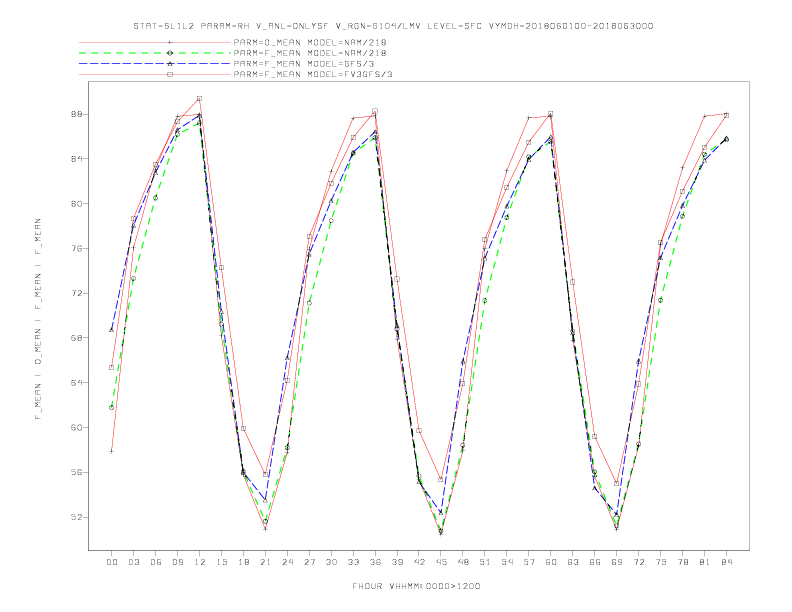Click the x-axis tick label 48
The width and height of the screenshot is (792, 612).
463,562
